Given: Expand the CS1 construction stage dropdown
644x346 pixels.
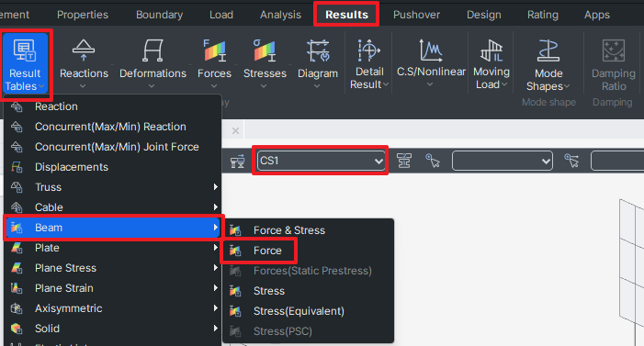Looking at the screenshot, I should click(321, 161).
